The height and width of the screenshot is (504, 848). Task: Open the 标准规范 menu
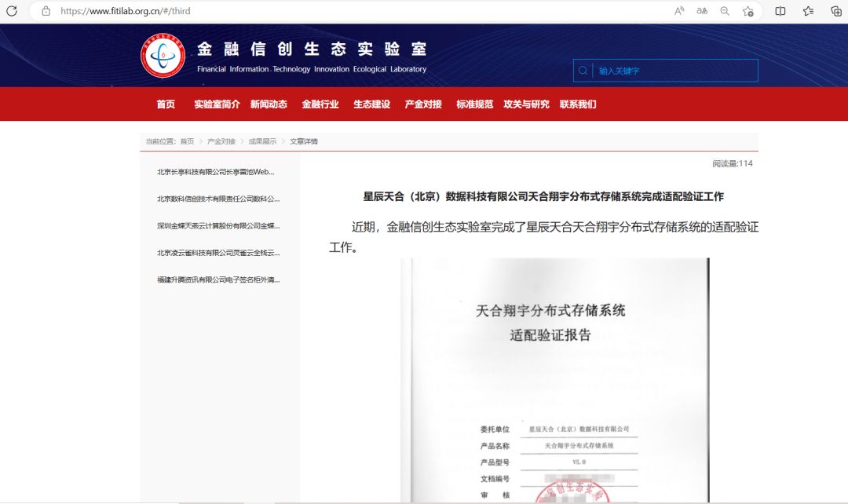click(x=475, y=104)
